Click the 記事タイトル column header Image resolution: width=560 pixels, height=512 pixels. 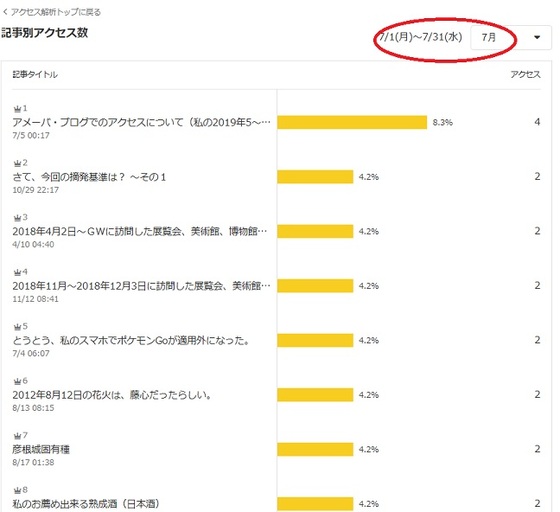[35, 74]
